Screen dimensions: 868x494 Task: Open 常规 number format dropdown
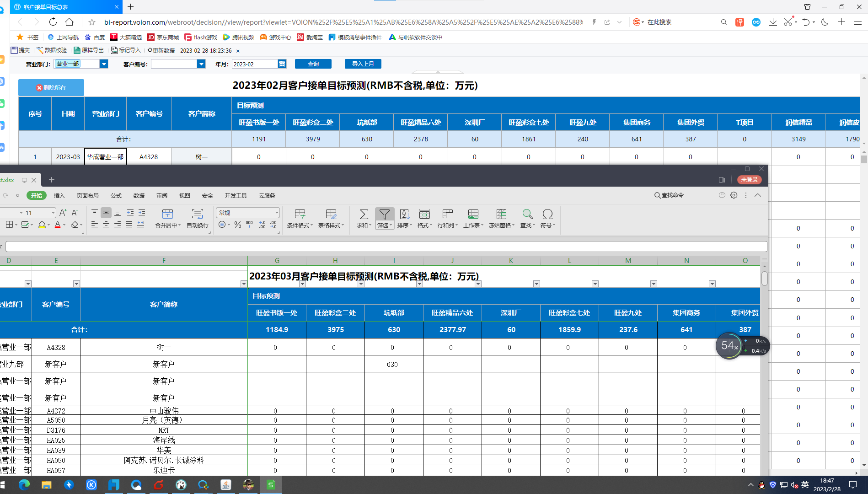tap(277, 213)
